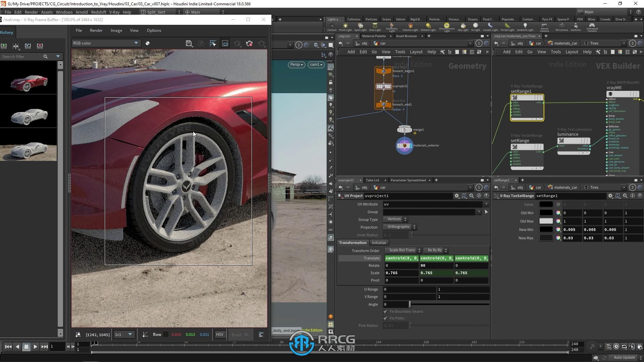The height and width of the screenshot is (362, 644).
Task: Toggle the Raw color values button
Action: tap(157, 335)
